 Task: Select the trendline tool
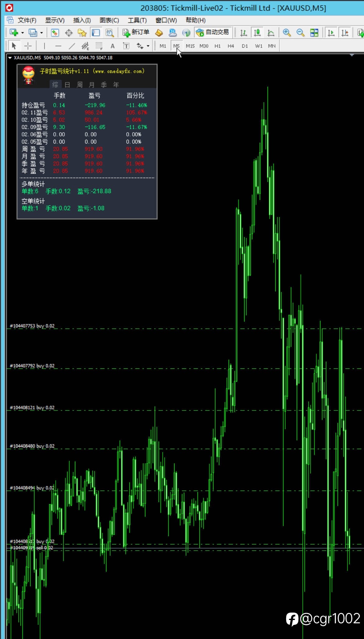pos(72,46)
